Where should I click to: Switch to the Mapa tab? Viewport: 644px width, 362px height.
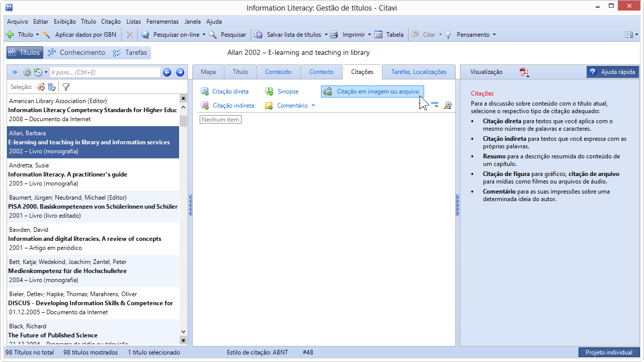point(208,72)
